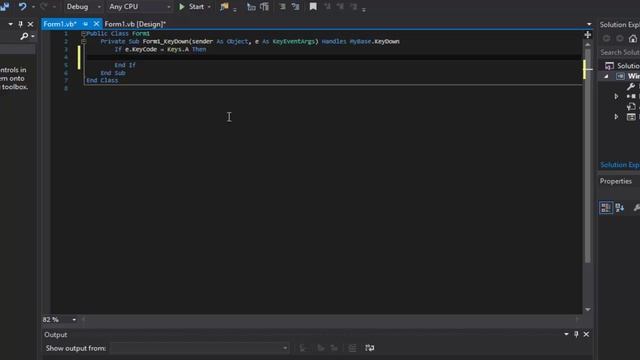The image size is (640, 360).
Task: Click the Properties pages wrench icon
Action: [x=637, y=207]
